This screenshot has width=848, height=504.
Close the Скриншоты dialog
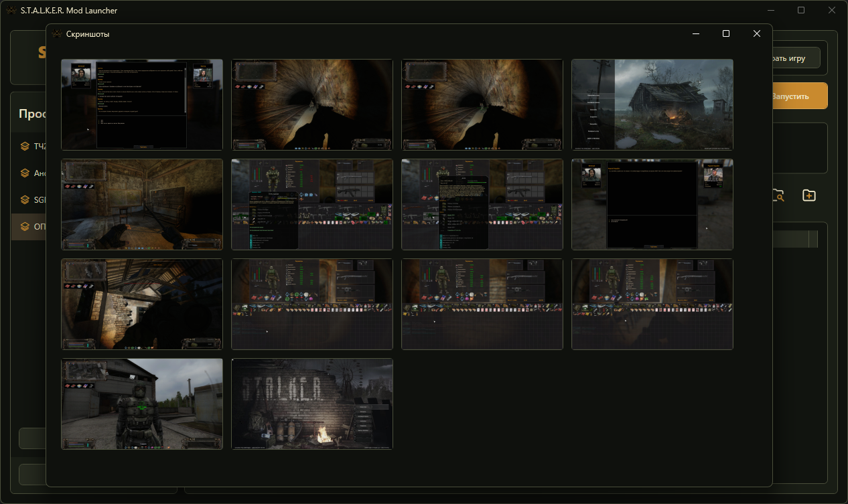tap(757, 33)
